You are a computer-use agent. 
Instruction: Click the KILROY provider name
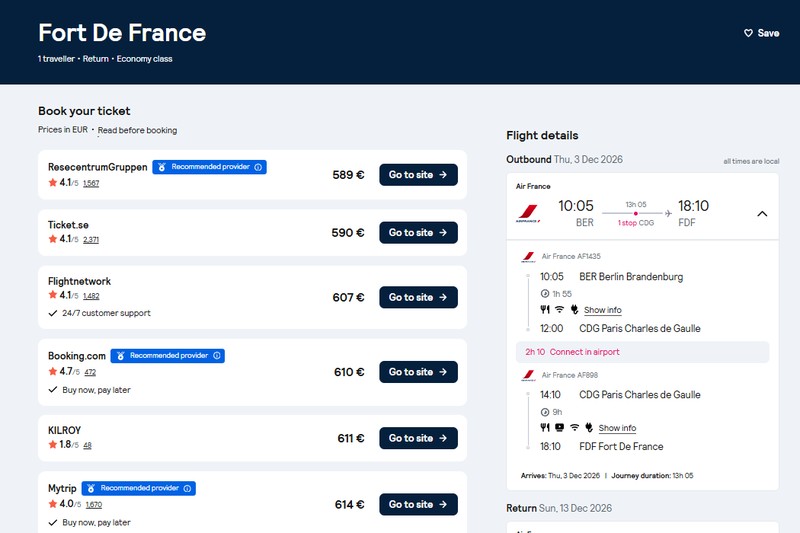[64, 430]
